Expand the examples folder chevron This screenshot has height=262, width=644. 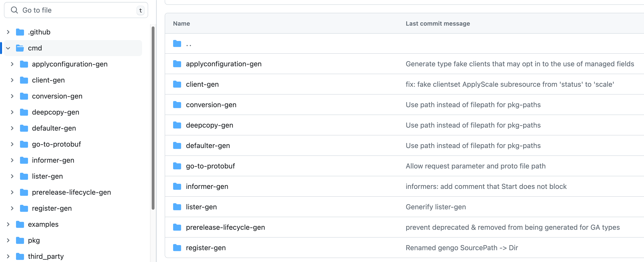click(x=8, y=224)
